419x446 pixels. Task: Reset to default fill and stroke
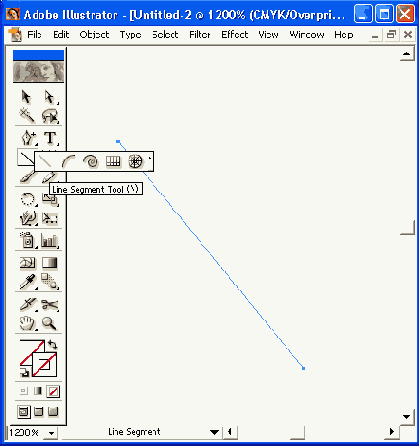click(24, 372)
